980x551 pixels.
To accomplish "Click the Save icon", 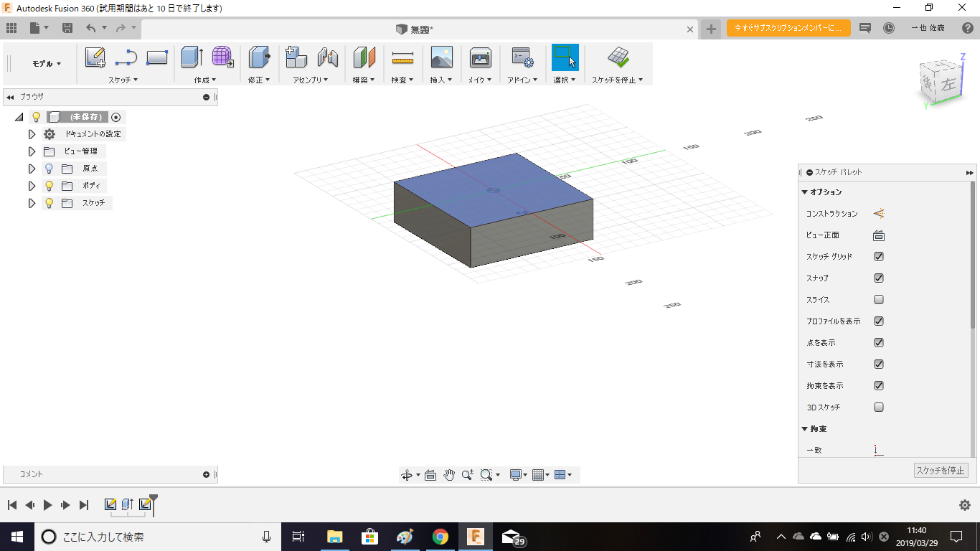I will click(67, 28).
